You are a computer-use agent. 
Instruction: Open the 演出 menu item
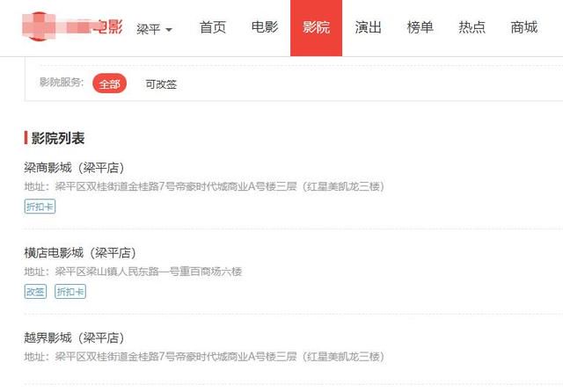368,27
